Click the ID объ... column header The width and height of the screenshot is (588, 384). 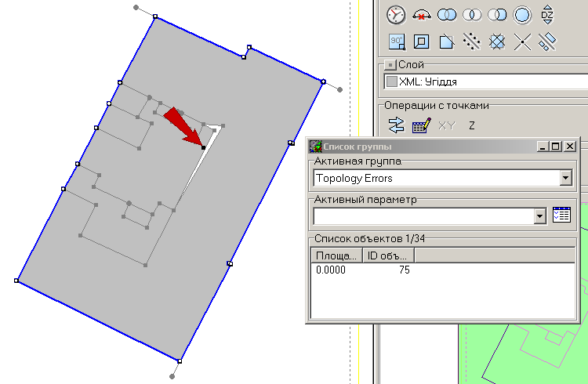click(388, 255)
